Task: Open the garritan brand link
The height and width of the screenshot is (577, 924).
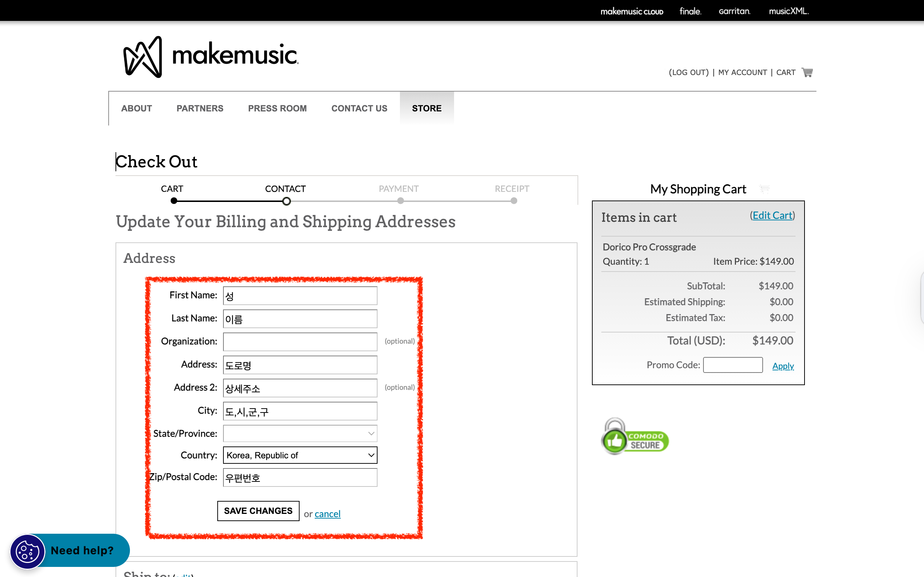Action: (734, 11)
